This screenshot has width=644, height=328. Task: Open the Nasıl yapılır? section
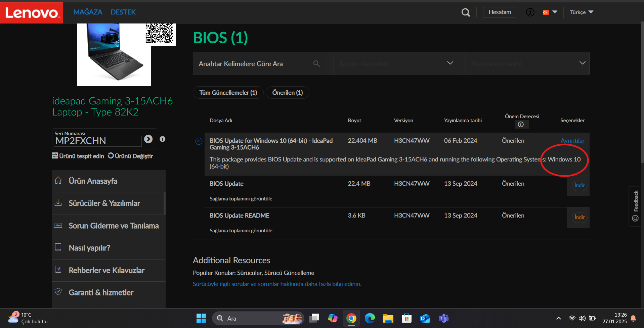point(109,248)
